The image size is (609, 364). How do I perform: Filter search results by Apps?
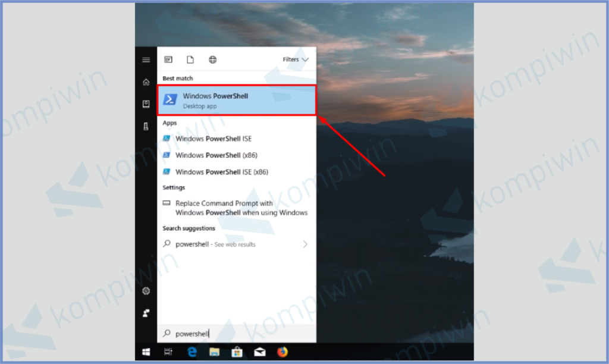(168, 59)
